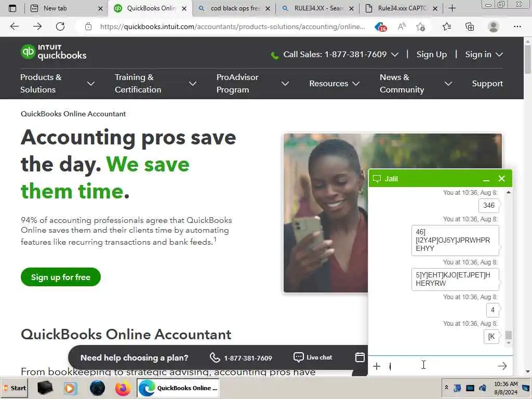
Task: Click the browser Forward arrow
Action: coord(37,26)
